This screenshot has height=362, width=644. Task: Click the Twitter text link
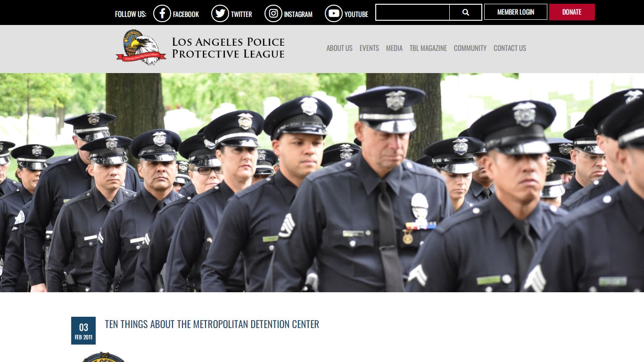coord(241,14)
